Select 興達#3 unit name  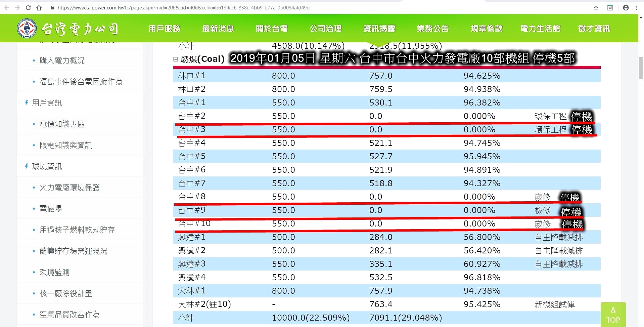(x=192, y=264)
